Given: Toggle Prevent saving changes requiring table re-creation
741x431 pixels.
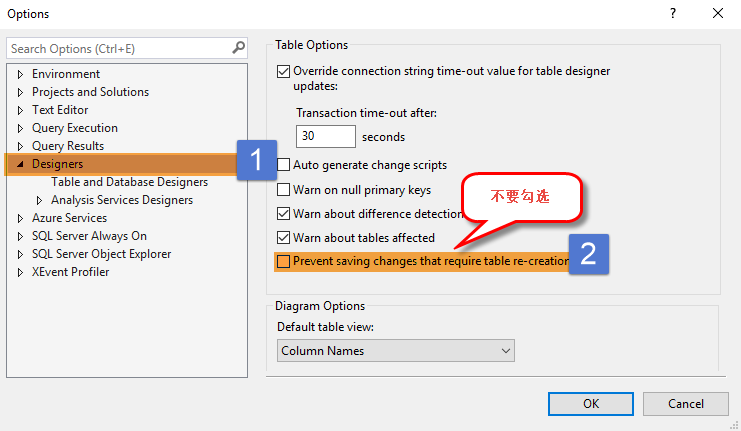Looking at the screenshot, I should pyautogui.click(x=283, y=262).
